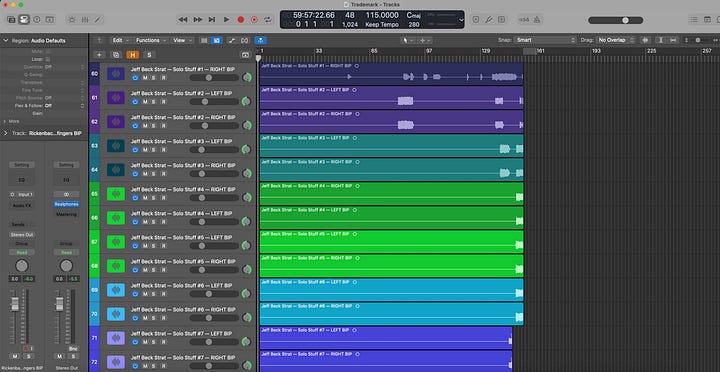The width and height of the screenshot is (720, 372).
Task: Go to beginning transport button
Action: coord(212,20)
